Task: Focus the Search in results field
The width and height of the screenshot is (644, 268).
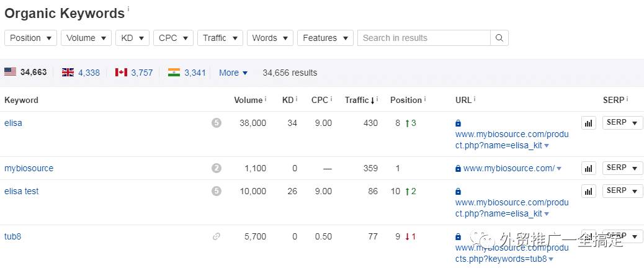Action: click(x=424, y=38)
